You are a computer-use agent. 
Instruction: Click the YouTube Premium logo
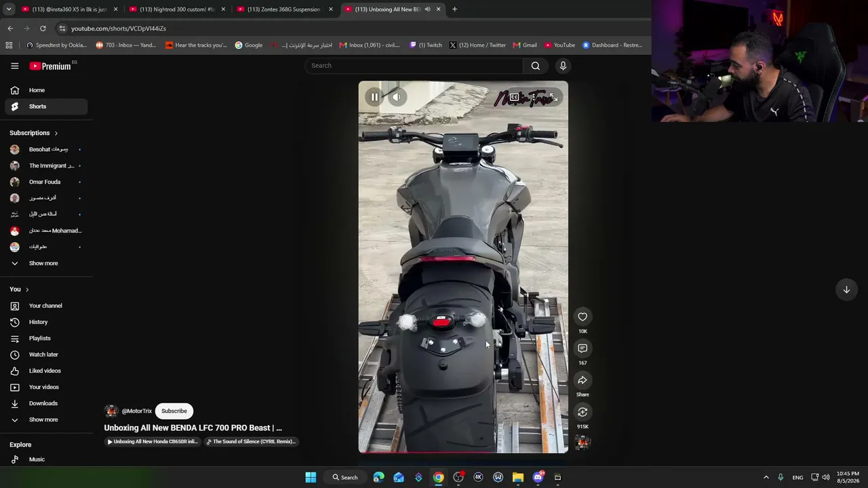pos(50,66)
